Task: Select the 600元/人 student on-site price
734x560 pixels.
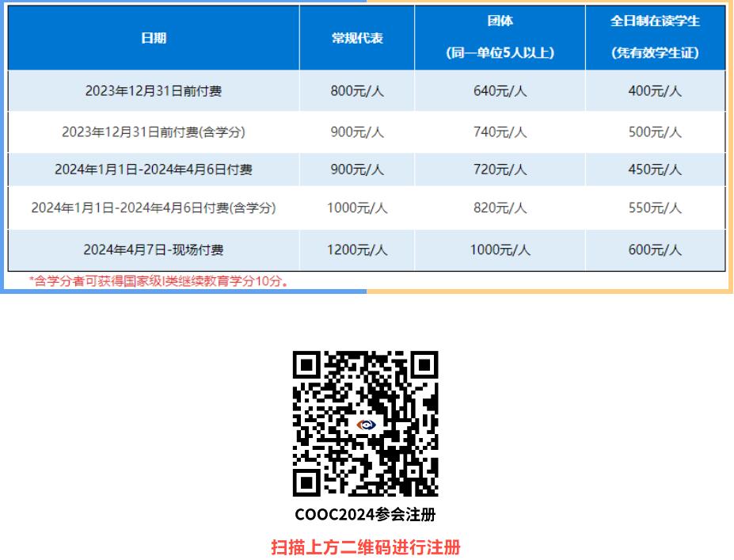Action: tap(655, 250)
